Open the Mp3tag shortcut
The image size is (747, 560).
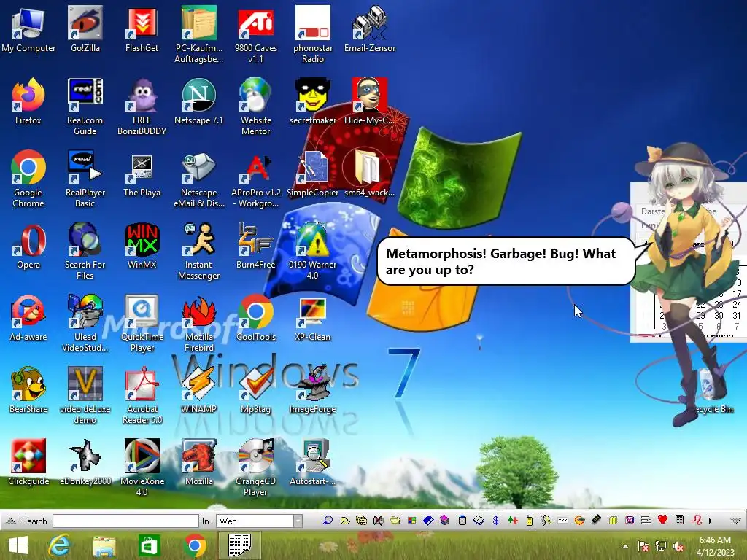(x=256, y=391)
